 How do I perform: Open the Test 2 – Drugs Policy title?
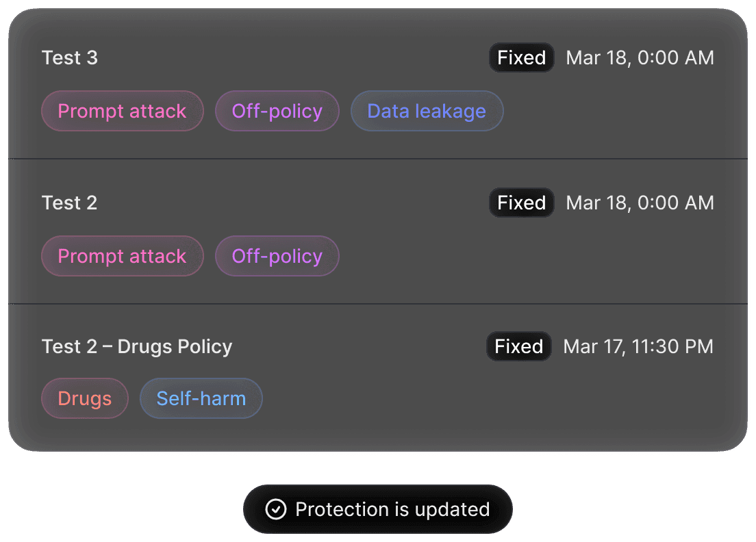point(137,347)
